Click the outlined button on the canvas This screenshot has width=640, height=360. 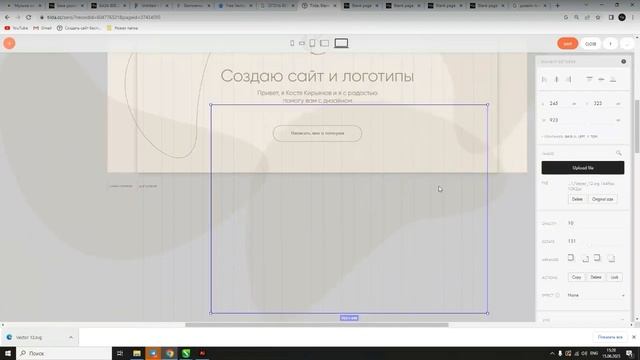click(317, 133)
